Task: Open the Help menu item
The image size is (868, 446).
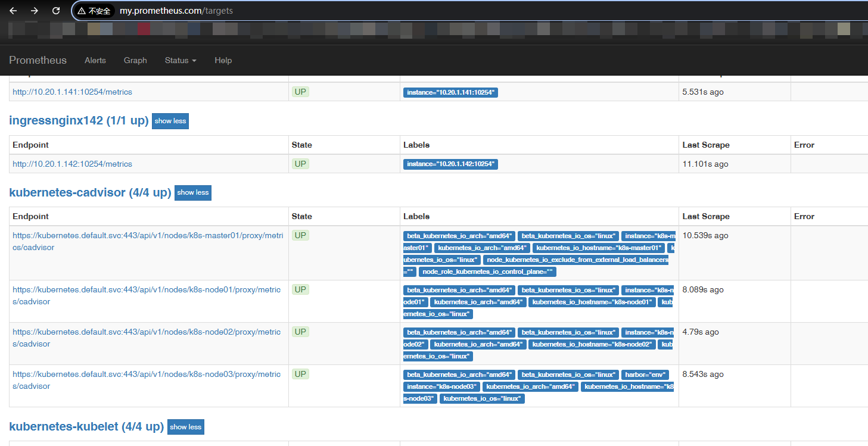Action: tap(223, 60)
